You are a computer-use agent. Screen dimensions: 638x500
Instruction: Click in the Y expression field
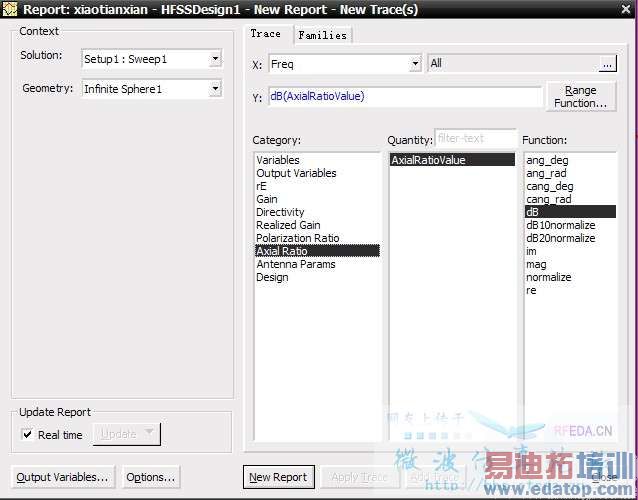(x=405, y=96)
